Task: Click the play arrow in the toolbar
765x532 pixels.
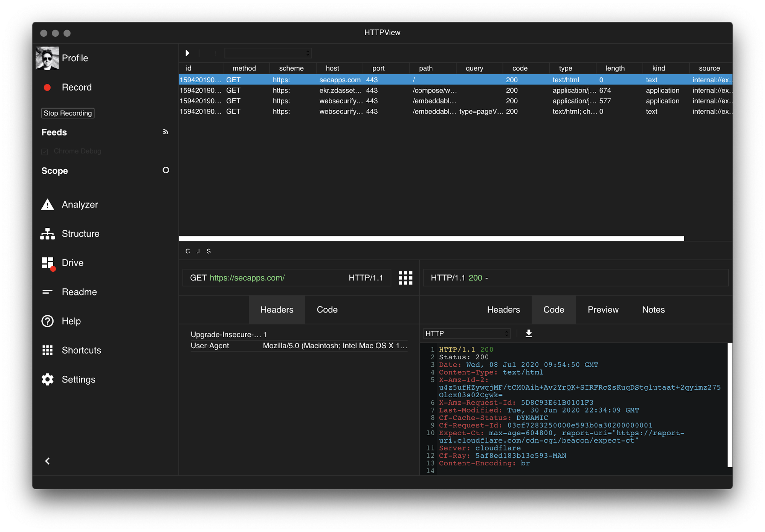Action: pos(188,53)
